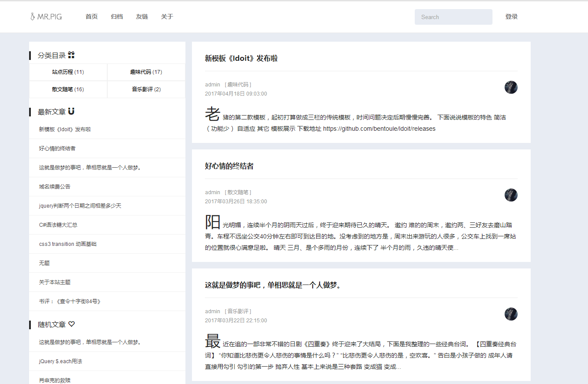
Task: Open author avatar on 新模板《Idoit》发布啦 post
Action: coord(511,87)
